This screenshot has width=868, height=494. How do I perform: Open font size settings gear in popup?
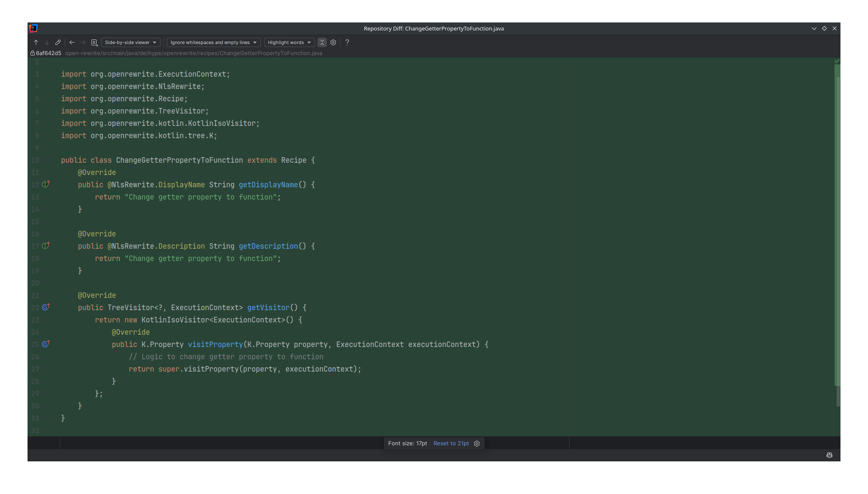(x=477, y=444)
